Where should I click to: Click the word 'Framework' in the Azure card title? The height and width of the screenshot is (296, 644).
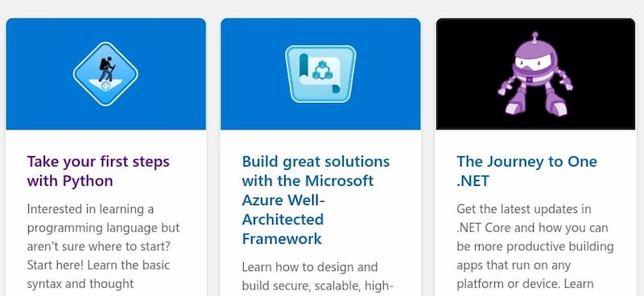(x=282, y=239)
